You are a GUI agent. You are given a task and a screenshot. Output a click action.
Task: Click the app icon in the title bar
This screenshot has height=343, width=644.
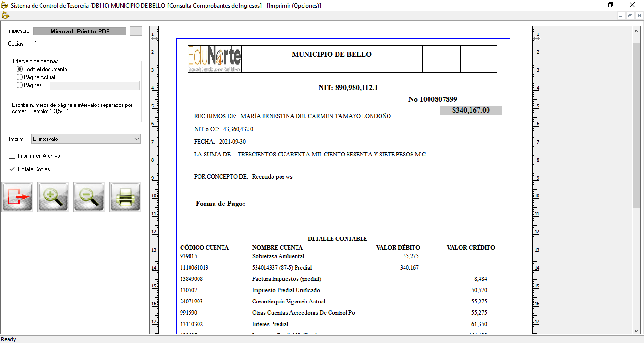click(x=5, y=5)
